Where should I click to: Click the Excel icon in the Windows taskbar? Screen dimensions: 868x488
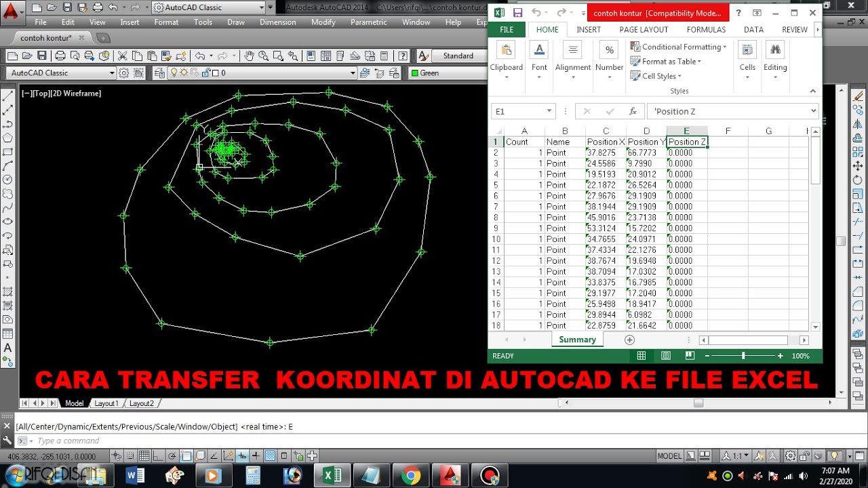pyautogui.click(x=332, y=476)
